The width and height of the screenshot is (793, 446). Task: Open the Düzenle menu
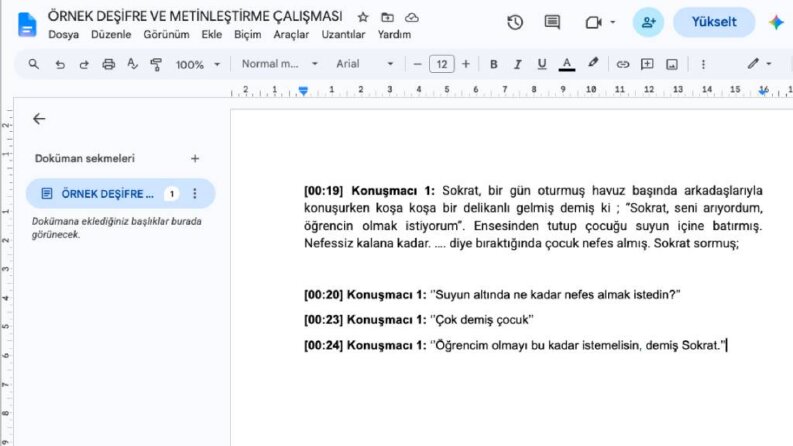tap(111, 34)
